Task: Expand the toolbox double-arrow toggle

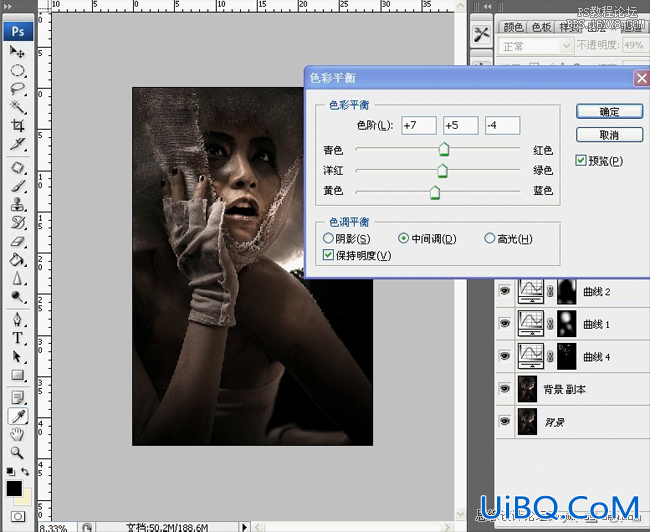Action: (7, 6)
